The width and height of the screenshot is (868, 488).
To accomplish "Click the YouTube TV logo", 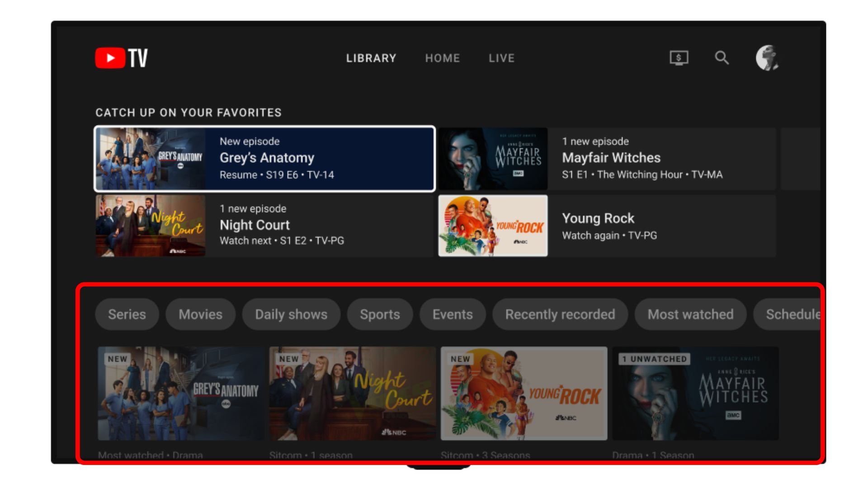I will tap(121, 58).
